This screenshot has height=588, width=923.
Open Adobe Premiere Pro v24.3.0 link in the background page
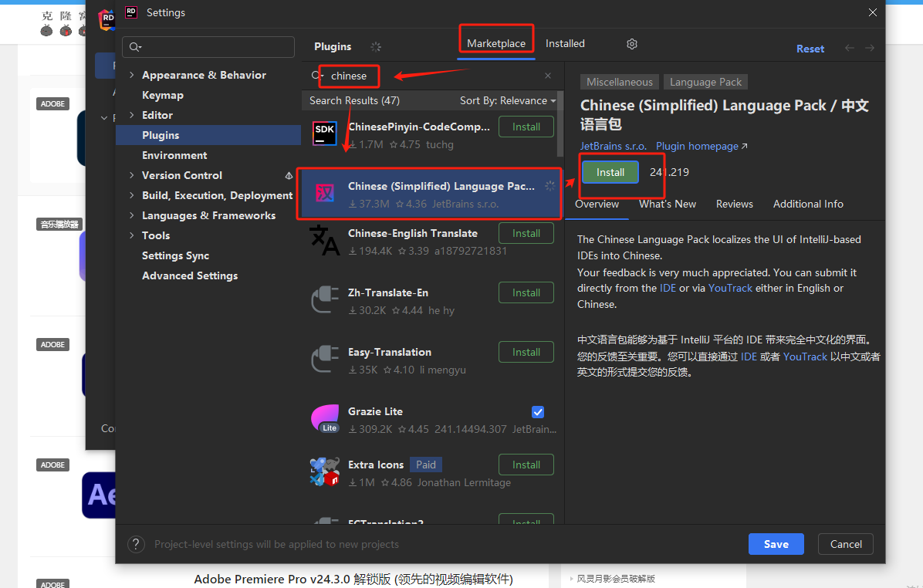pos(353,580)
